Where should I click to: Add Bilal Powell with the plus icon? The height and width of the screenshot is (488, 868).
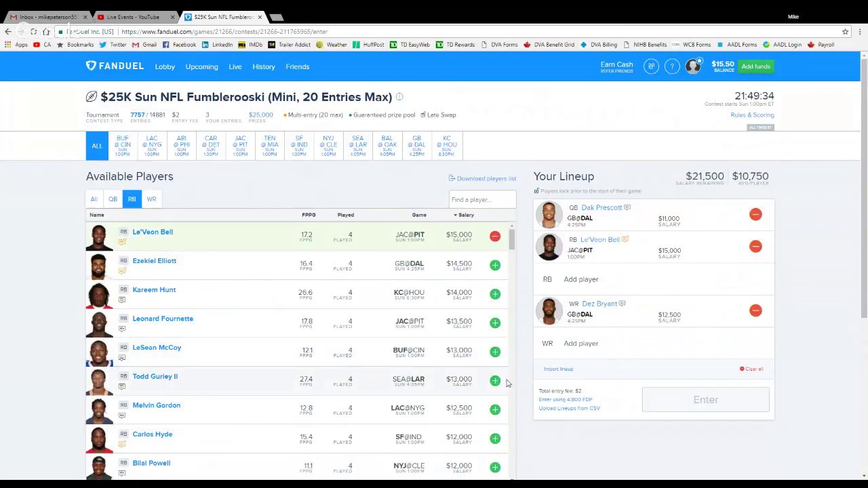click(x=495, y=467)
